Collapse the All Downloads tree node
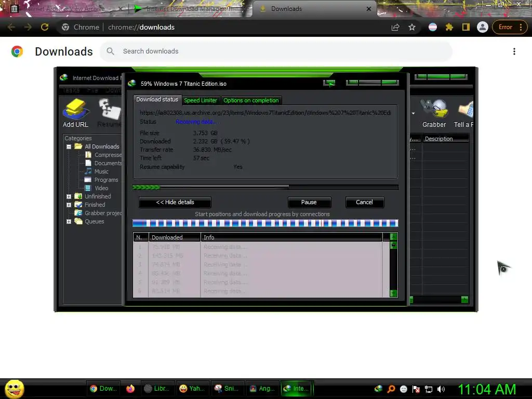 (x=69, y=147)
